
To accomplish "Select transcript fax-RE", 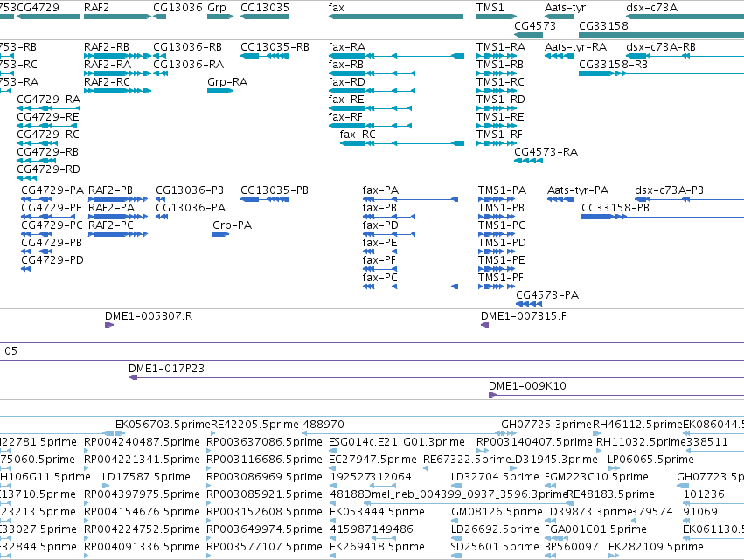I will click(370, 108).
